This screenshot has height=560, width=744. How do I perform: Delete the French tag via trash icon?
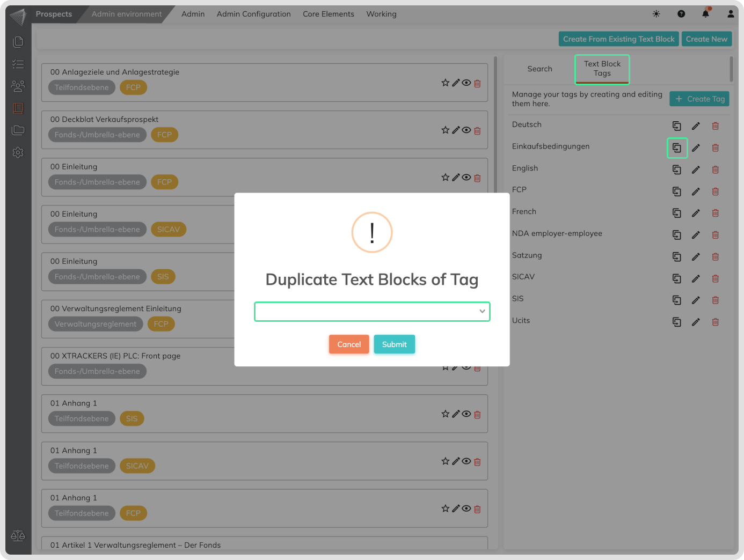pyautogui.click(x=715, y=213)
